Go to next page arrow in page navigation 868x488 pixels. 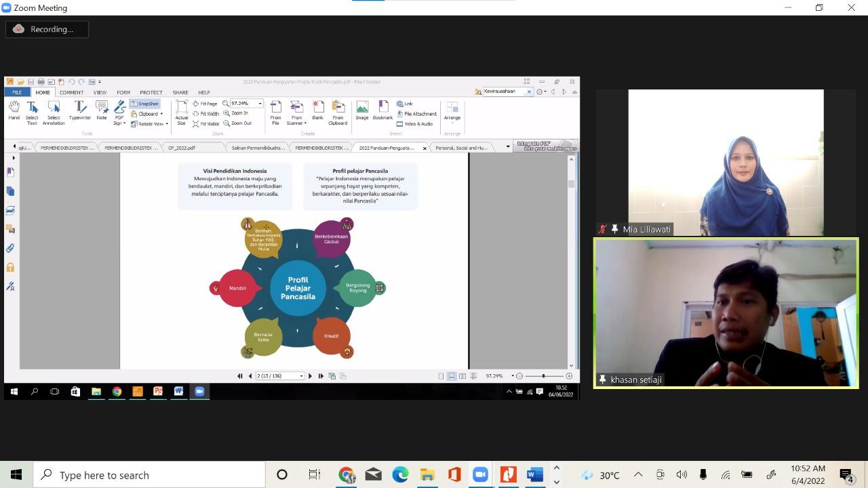point(311,375)
